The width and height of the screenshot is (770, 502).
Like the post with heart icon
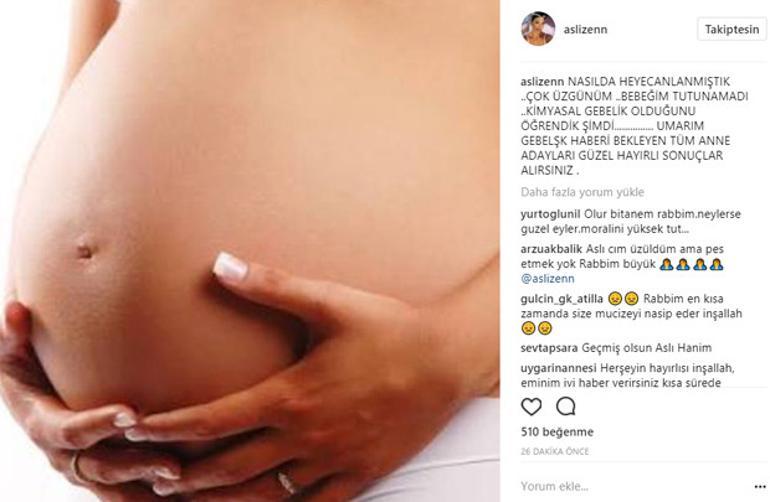coord(531,407)
